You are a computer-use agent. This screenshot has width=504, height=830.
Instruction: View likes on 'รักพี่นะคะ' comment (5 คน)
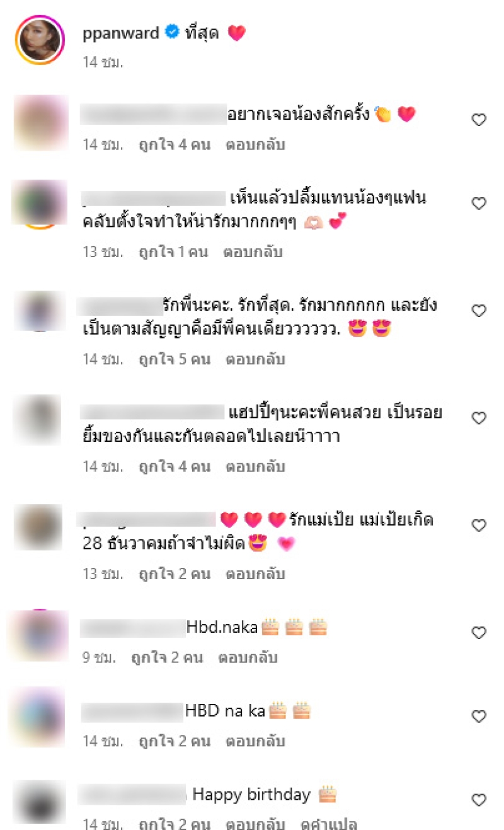click(175, 359)
